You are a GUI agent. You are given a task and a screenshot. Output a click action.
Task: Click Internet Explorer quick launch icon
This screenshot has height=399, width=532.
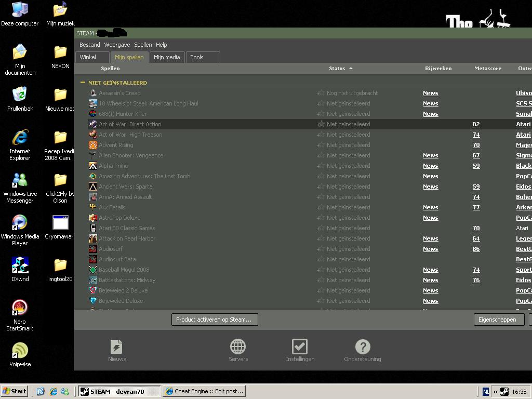click(54, 392)
